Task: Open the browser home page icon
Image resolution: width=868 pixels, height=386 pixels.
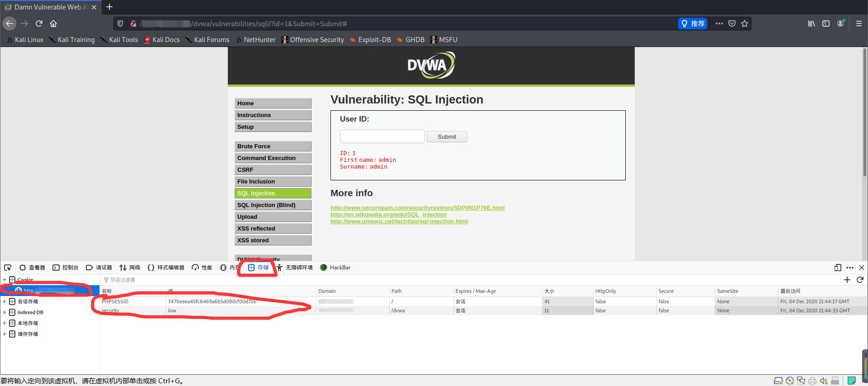Action: 53,24
